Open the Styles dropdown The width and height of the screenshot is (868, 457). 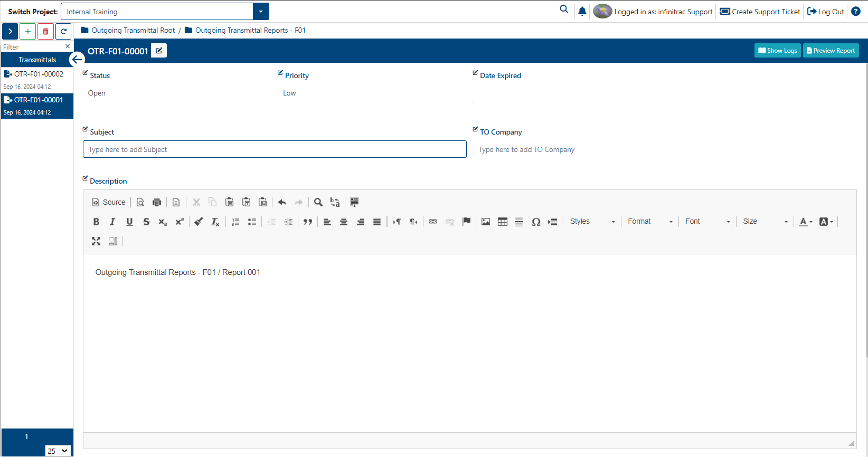click(x=592, y=222)
